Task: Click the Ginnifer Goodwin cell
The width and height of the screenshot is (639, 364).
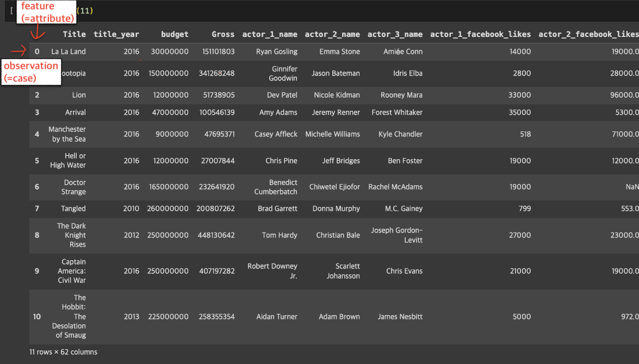Action: [282, 73]
